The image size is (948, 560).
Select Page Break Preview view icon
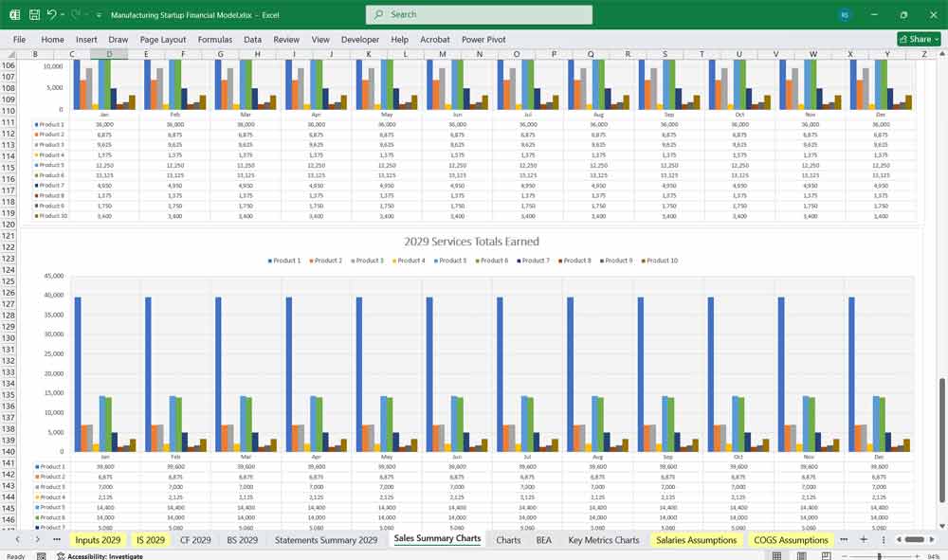[826, 555]
